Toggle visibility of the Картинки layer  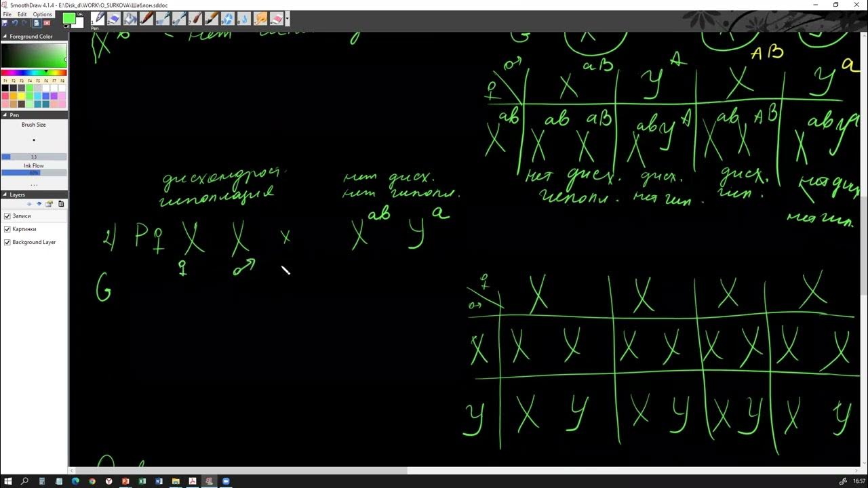pyautogui.click(x=7, y=229)
